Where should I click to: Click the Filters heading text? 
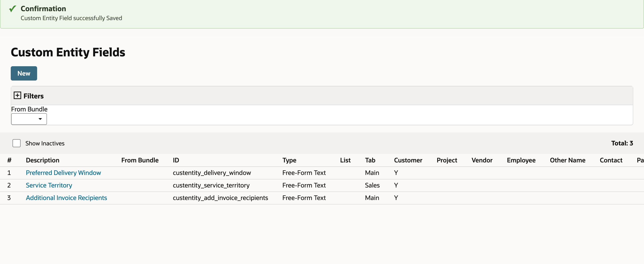pyautogui.click(x=34, y=96)
